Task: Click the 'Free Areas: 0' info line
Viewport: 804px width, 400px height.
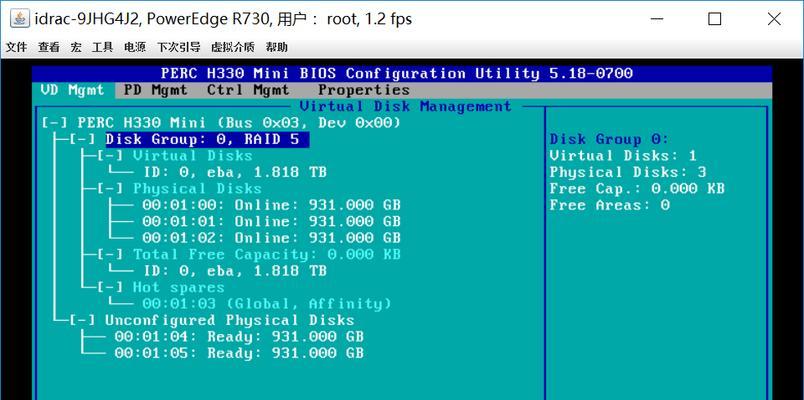Action: point(609,205)
